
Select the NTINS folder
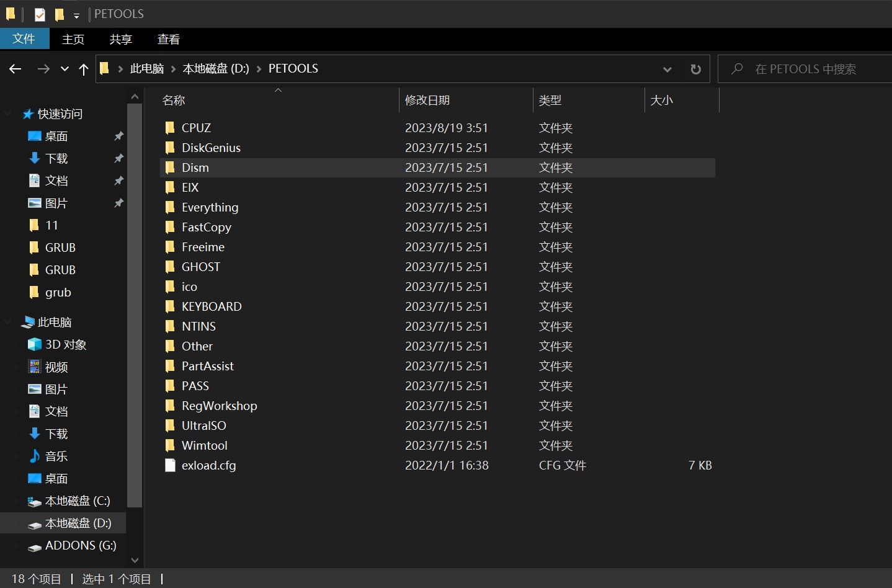click(198, 326)
